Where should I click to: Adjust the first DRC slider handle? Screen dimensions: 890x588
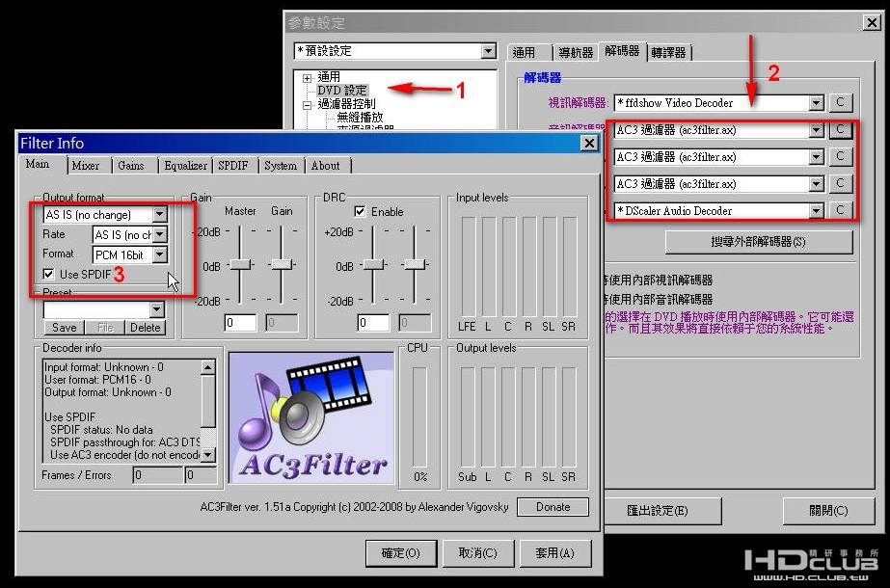[x=373, y=264]
